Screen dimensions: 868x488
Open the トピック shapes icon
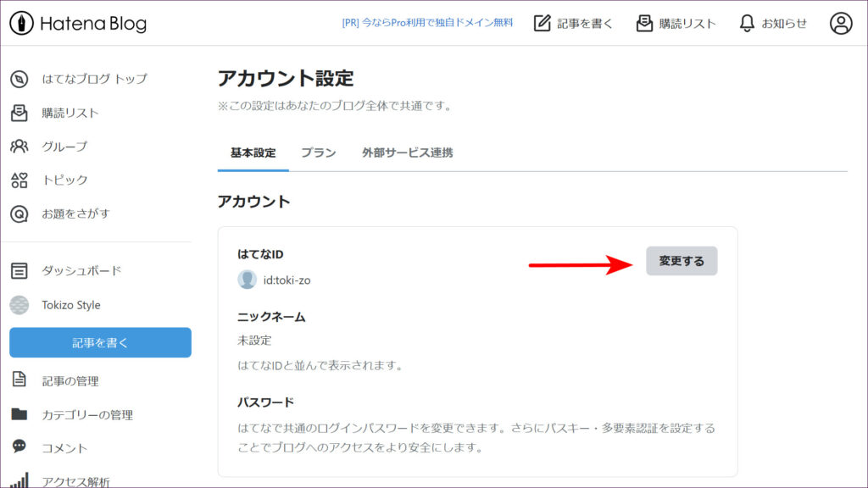(19, 180)
